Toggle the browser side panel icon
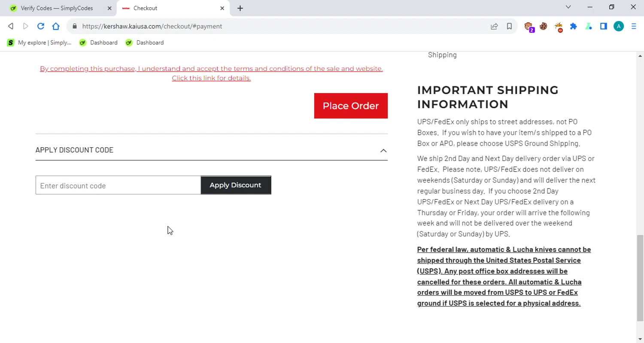This screenshot has width=644, height=343. coord(604,26)
